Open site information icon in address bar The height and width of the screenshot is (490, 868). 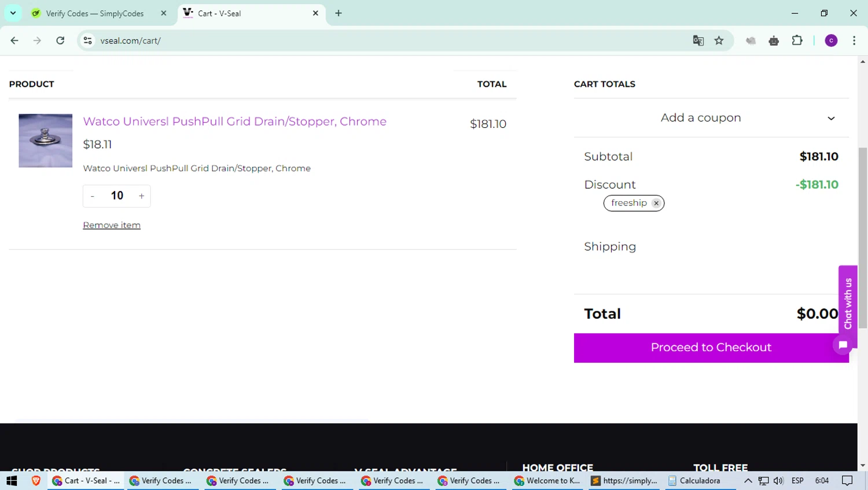coord(88,40)
